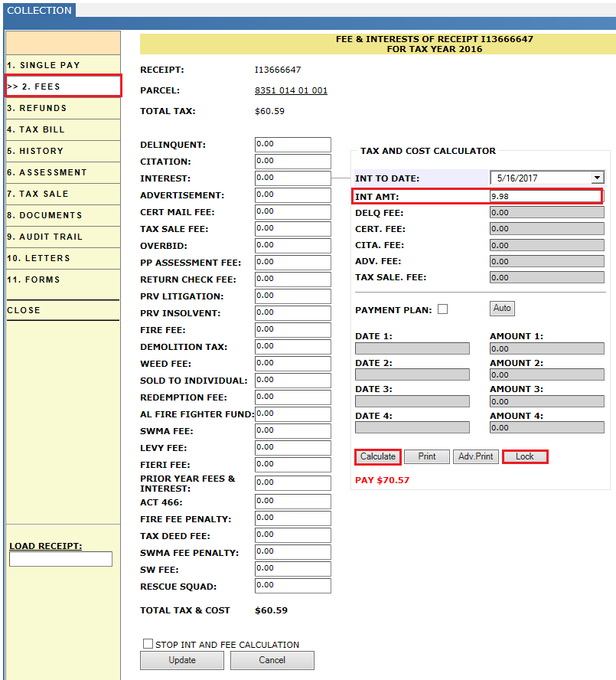This screenshot has height=680, width=616.
Task: Click the Cancel button
Action: (x=272, y=660)
